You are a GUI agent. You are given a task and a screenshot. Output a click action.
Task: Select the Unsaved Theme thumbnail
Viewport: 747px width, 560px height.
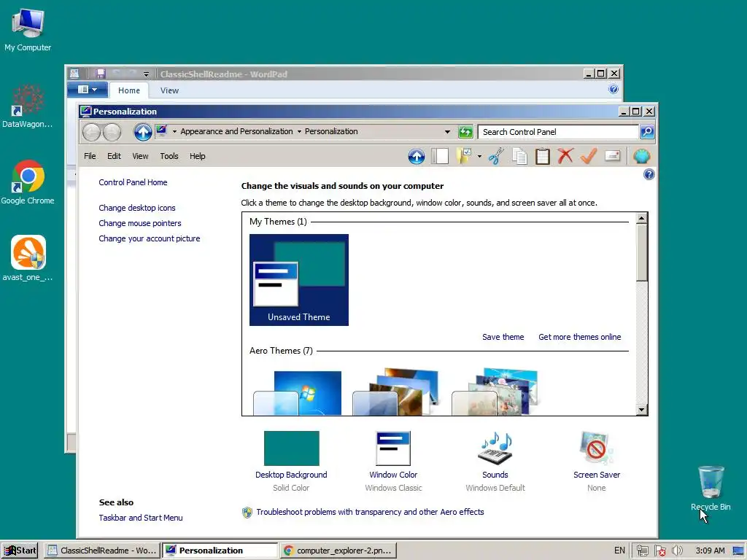coord(298,280)
